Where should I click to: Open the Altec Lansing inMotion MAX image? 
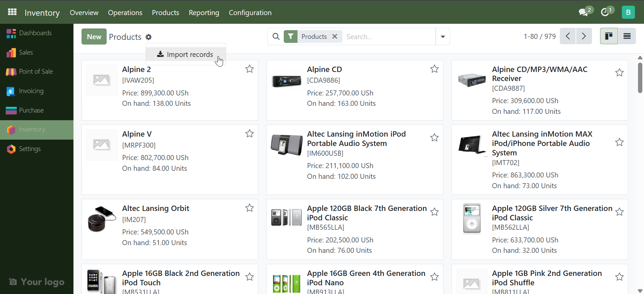coord(472,145)
